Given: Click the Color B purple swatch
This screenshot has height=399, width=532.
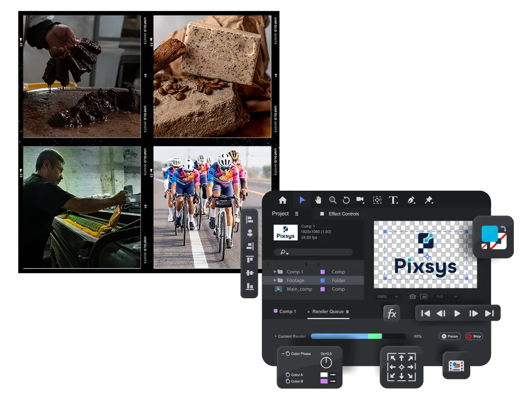Looking at the screenshot, I should (x=324, y=381).
